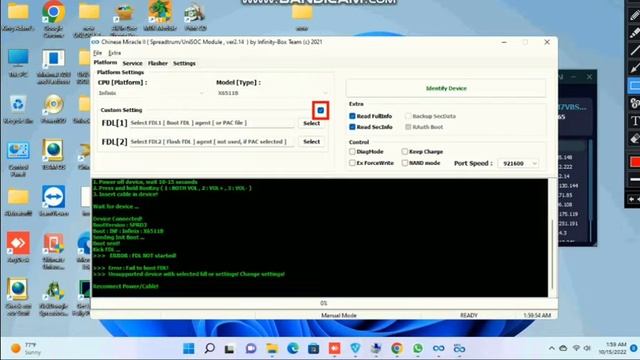640x360 pixels.
Task: Open the Chat icon on taskbar
Action: 251,349
